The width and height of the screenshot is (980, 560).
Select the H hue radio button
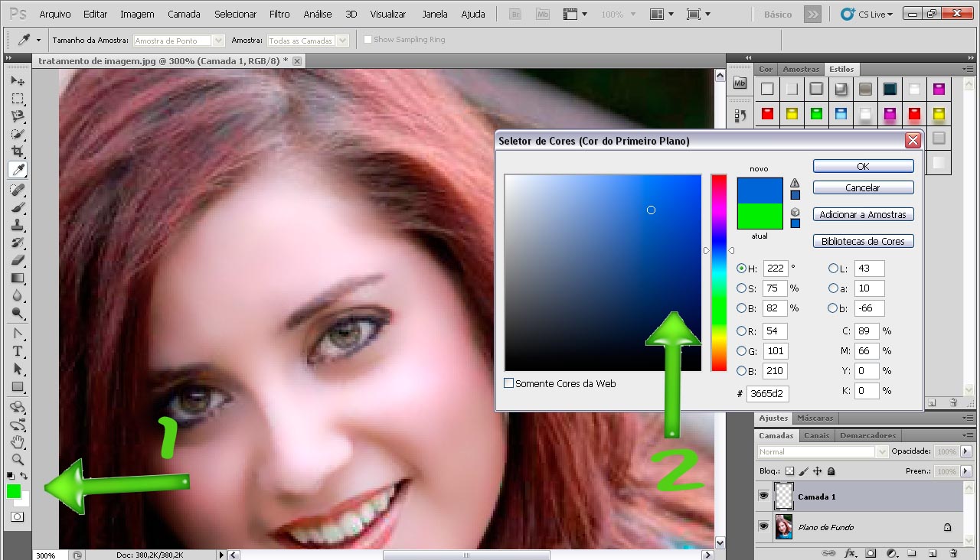tap(741, 269)
